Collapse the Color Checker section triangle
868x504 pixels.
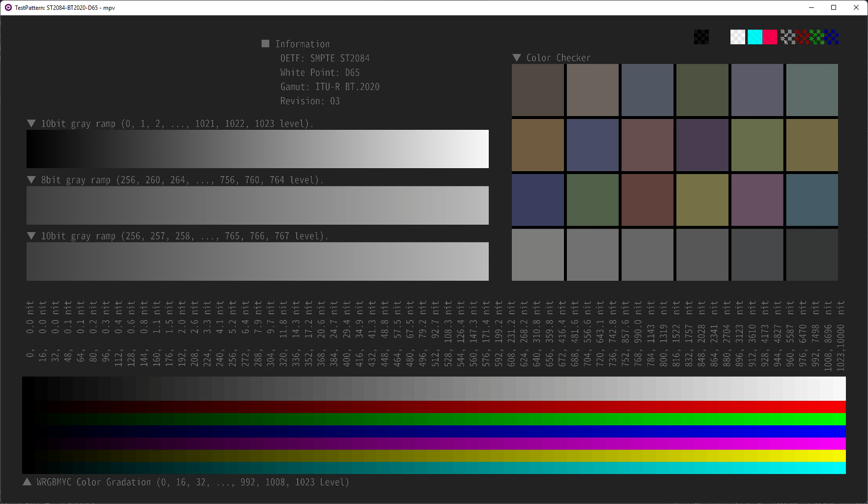tap(517, 58)
